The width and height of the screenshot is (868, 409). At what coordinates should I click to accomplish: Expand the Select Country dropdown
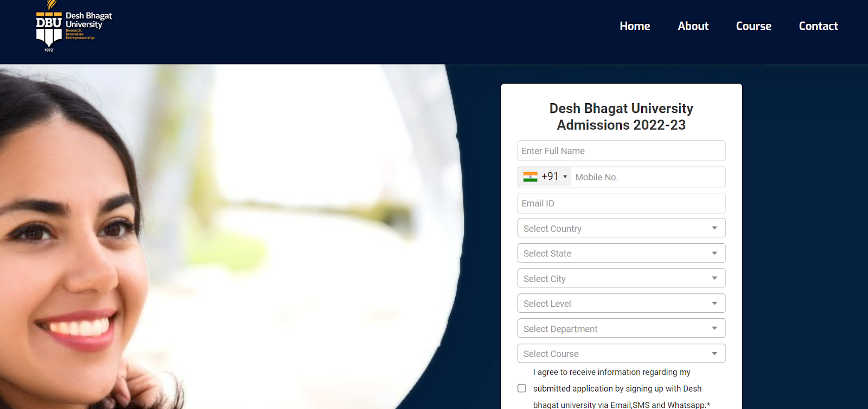click(x=621, y=228)
